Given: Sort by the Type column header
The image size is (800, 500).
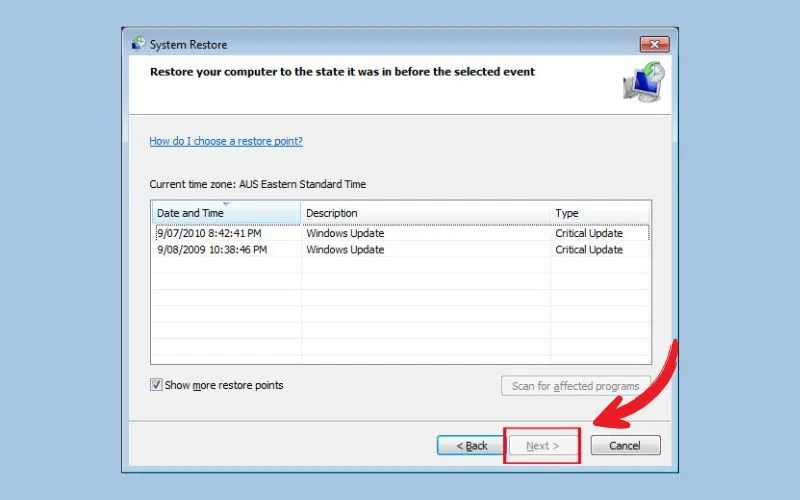Looking at the screenshot, I should tap(567, 213).
